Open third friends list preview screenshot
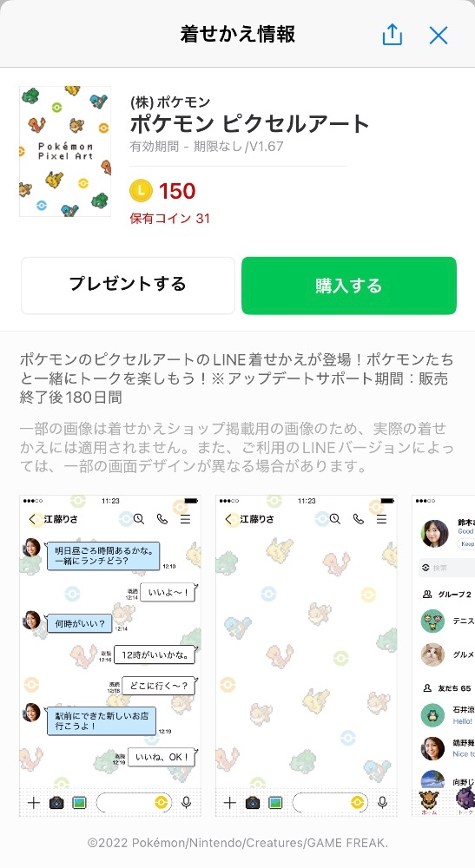The image size is (475, 868). click(x=444, y=656)
